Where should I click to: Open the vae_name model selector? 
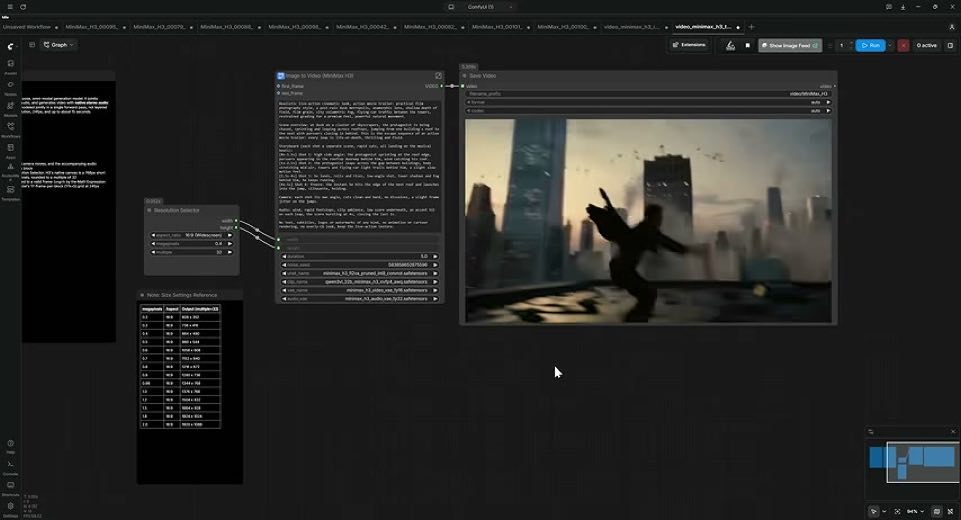pyautogui.click(x=359, y=290)
